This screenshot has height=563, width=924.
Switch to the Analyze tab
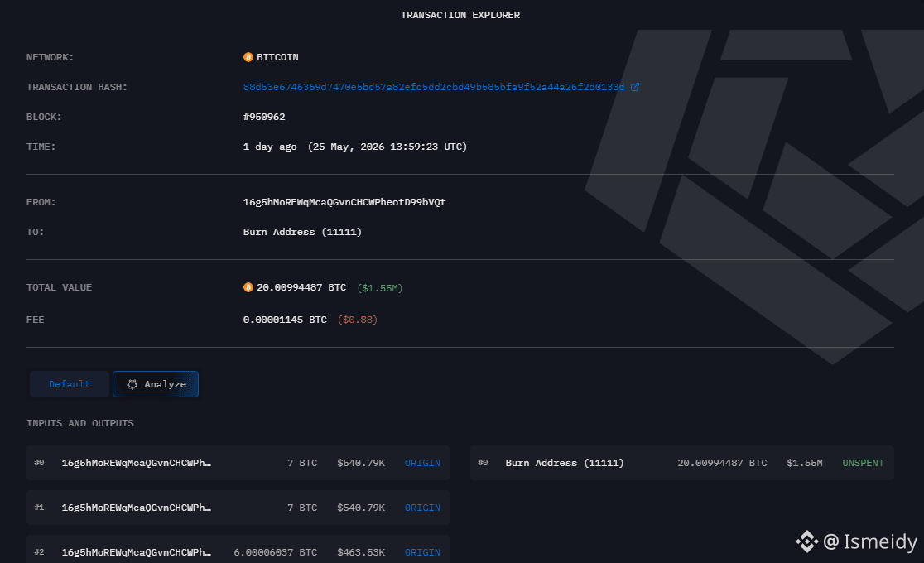(156, 384)
